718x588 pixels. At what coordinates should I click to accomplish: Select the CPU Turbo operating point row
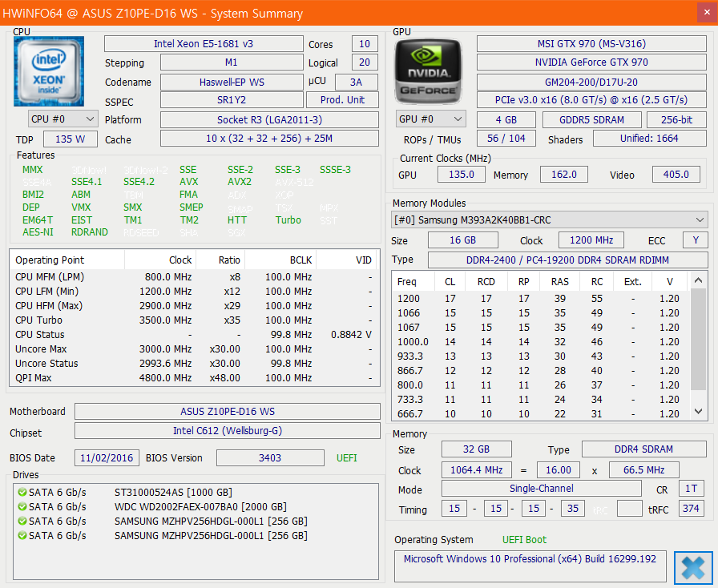[195, 320]
